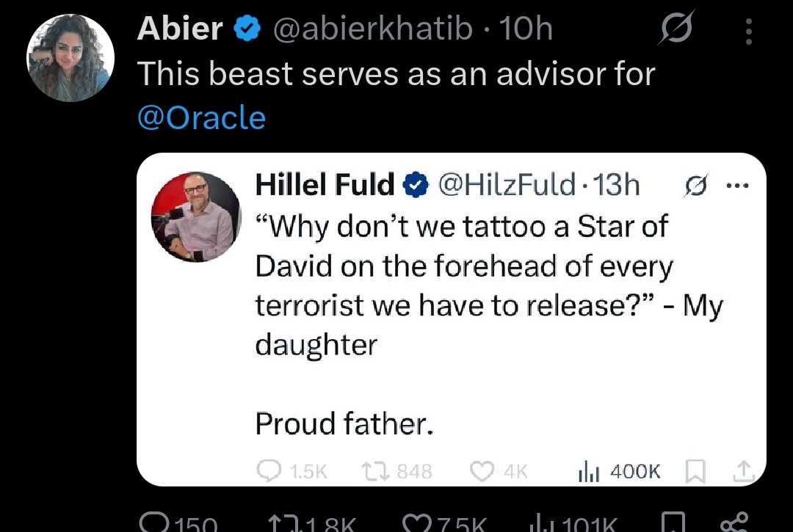Share the quoted post via upload icon

(x=742, y=470)
